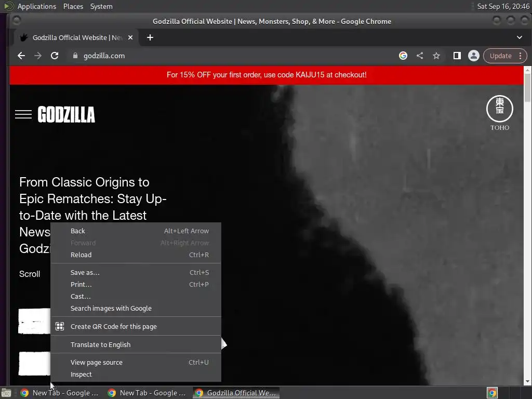Switch to Godzilla Official We... taskbar window
Screen dimensions: 532x399
coord(236,393)
